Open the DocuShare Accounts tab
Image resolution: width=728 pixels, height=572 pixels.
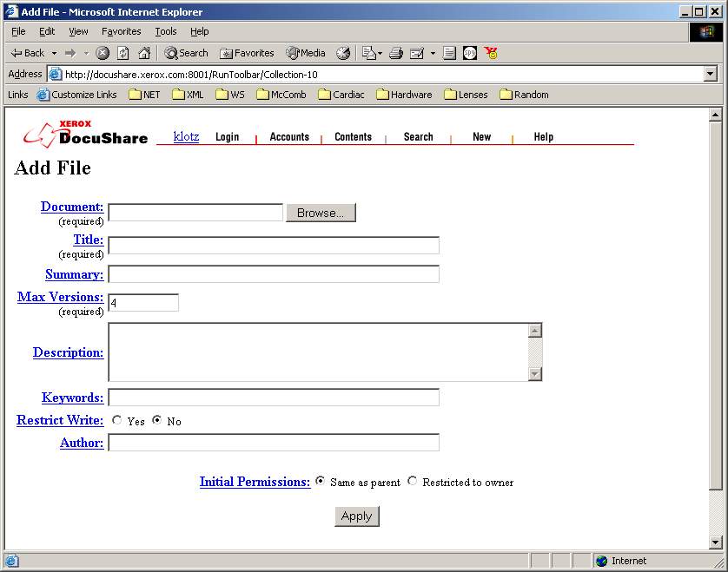click(289, 137)
